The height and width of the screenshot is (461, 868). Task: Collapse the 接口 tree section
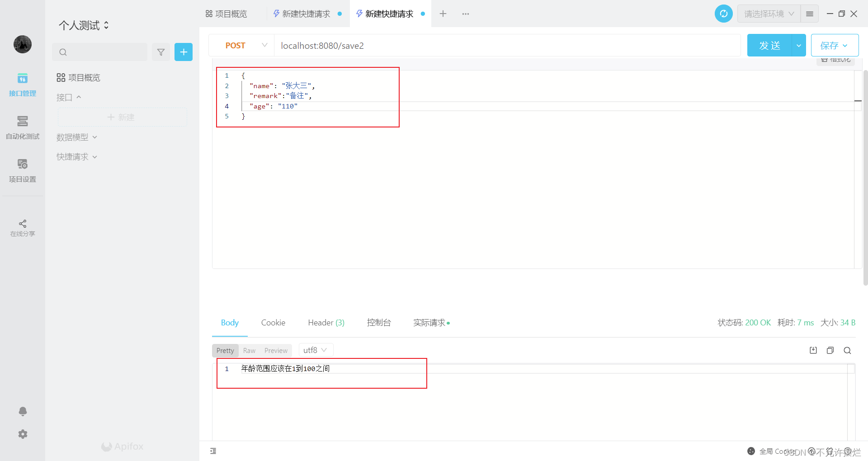(x=69, y=97)
